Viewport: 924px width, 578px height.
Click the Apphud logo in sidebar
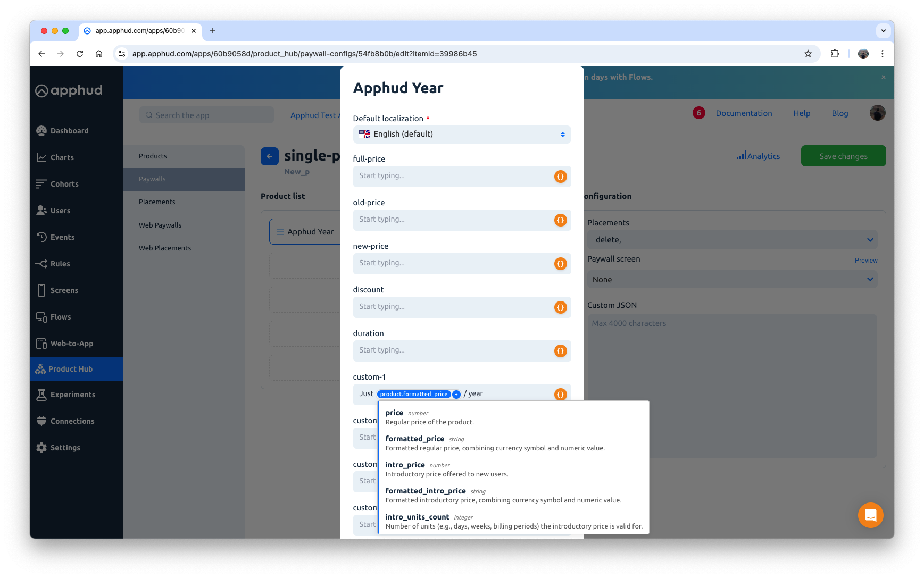[x=69, y=90]
